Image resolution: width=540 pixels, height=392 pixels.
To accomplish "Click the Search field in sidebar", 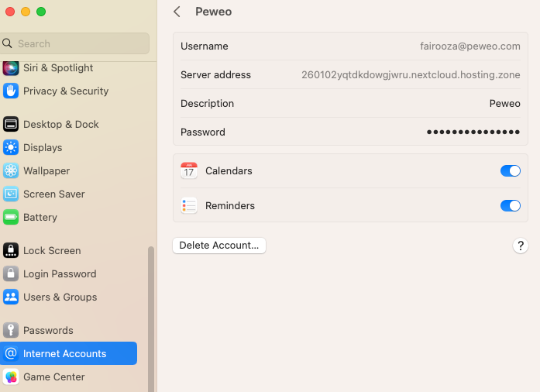I will point(74,43).
